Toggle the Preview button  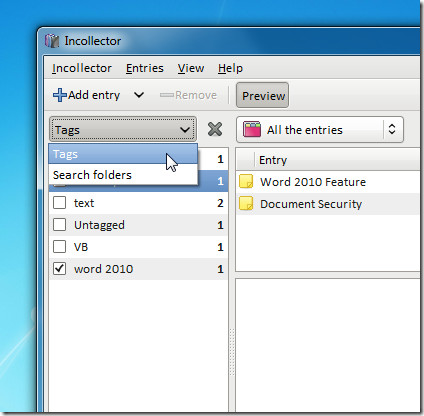[263, 95]
